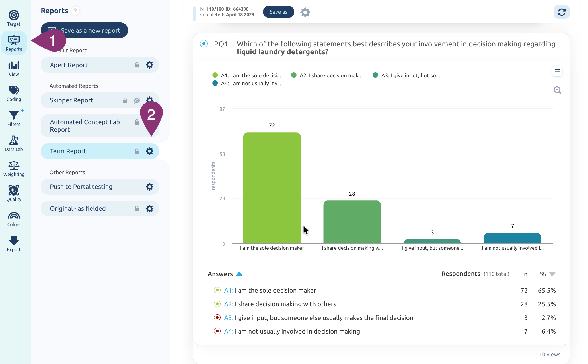
Task: Open Xpert Report settings gear
Action: click(x=149, y=65)
